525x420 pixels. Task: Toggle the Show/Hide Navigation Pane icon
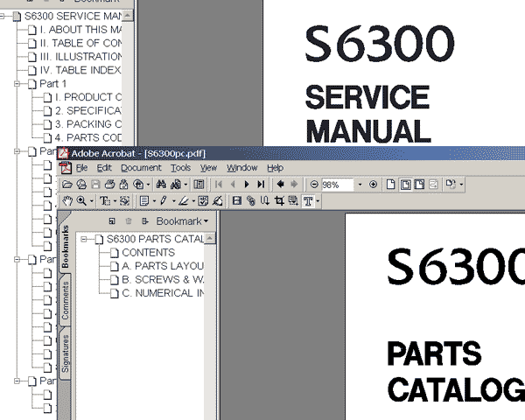click(x=199, y=185)
